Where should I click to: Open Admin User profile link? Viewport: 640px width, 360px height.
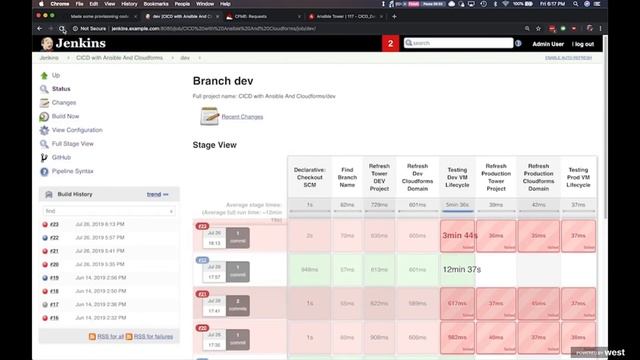548,44
